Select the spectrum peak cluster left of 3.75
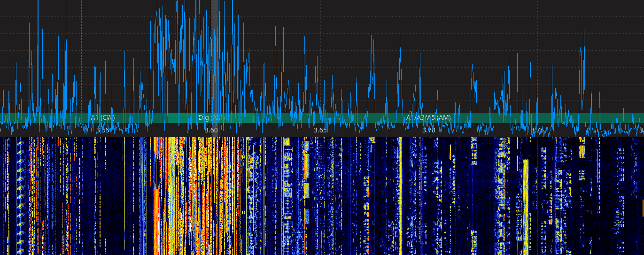The width and height of the screenshot is (644, 255). 505,89
